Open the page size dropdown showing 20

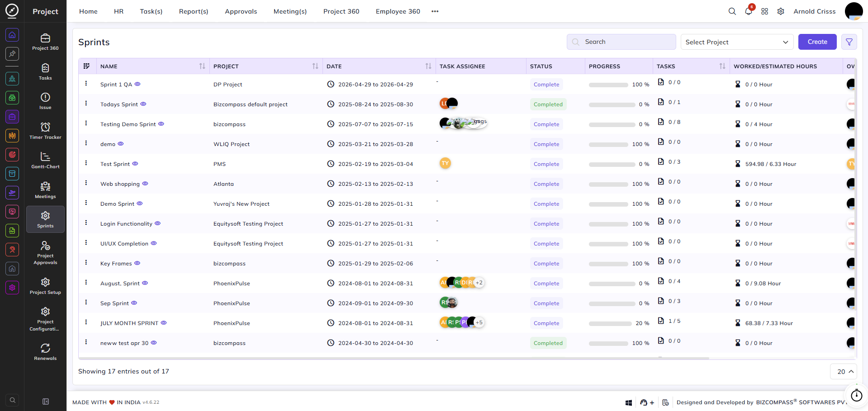click(844, 372)
